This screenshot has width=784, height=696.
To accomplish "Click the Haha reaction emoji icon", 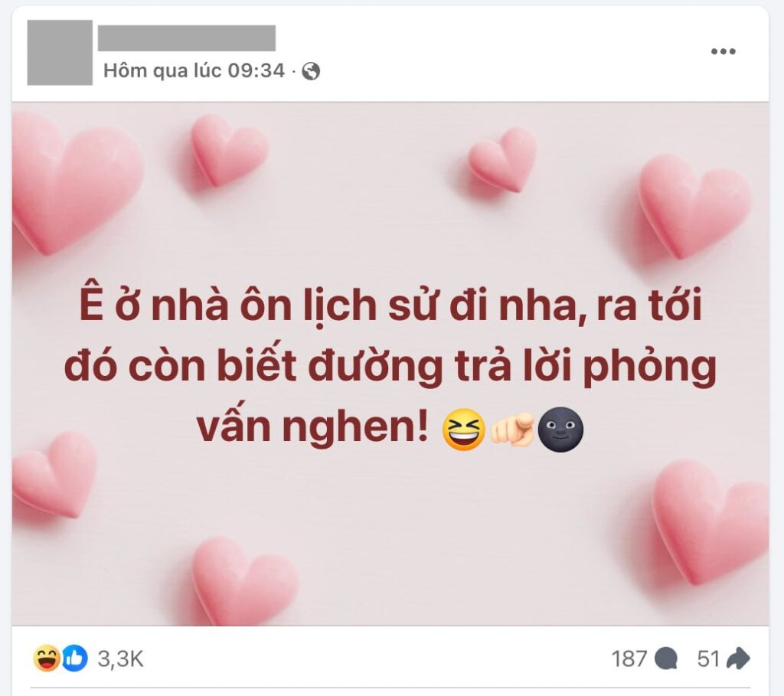I will (x=47, y=658).
